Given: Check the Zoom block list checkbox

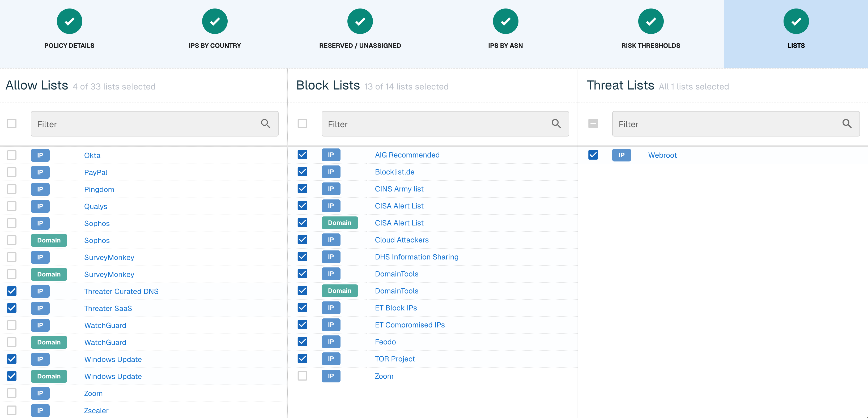Looking at the screenshot, I should 302,376.
